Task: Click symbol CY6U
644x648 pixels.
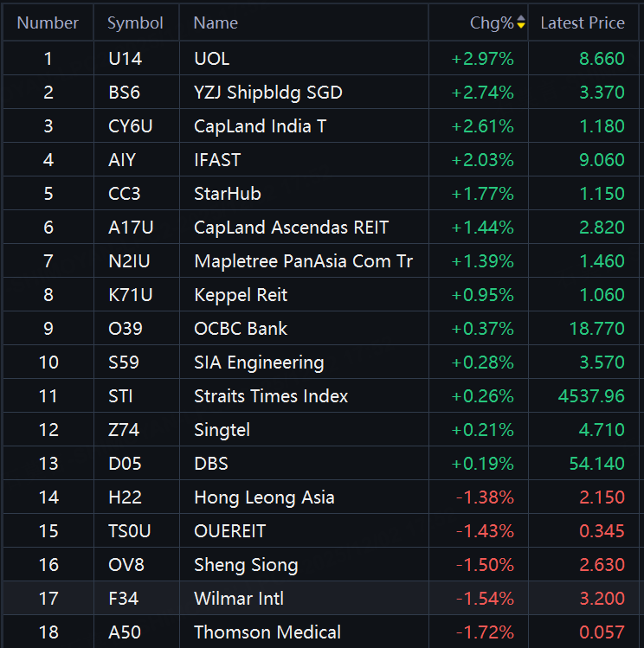Action: (x=130, y=126)
